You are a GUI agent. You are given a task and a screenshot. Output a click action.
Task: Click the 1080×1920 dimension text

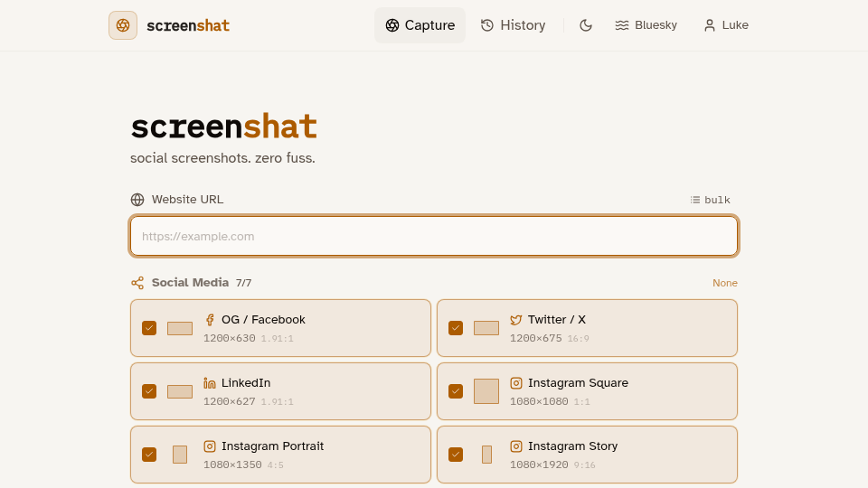539,465
